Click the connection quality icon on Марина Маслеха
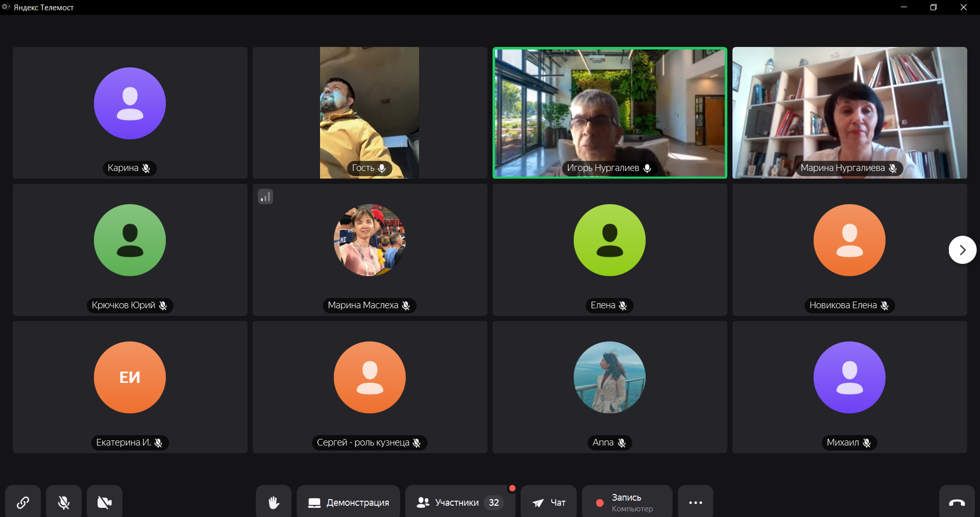This screenshot has width=980, height=517. [265, 196]
